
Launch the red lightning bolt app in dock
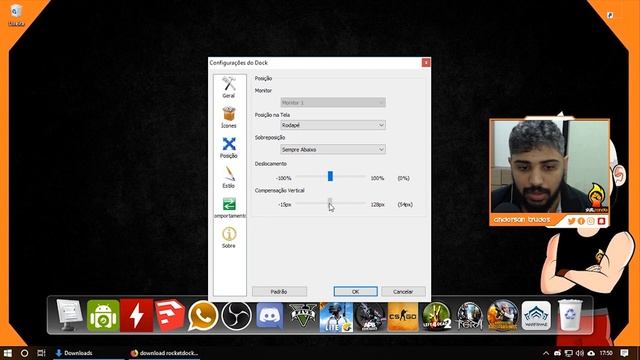(136, 316)
